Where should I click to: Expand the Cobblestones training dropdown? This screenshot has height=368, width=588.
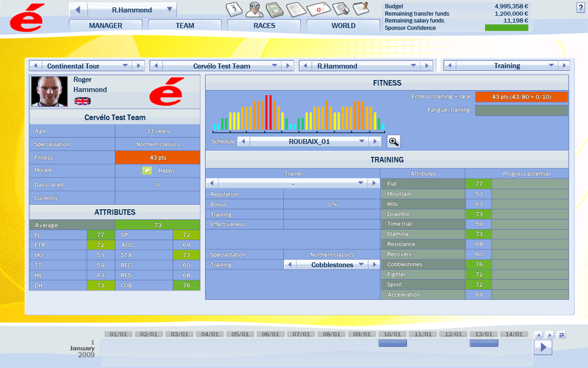pyautogui.click(x=361, y=264)
